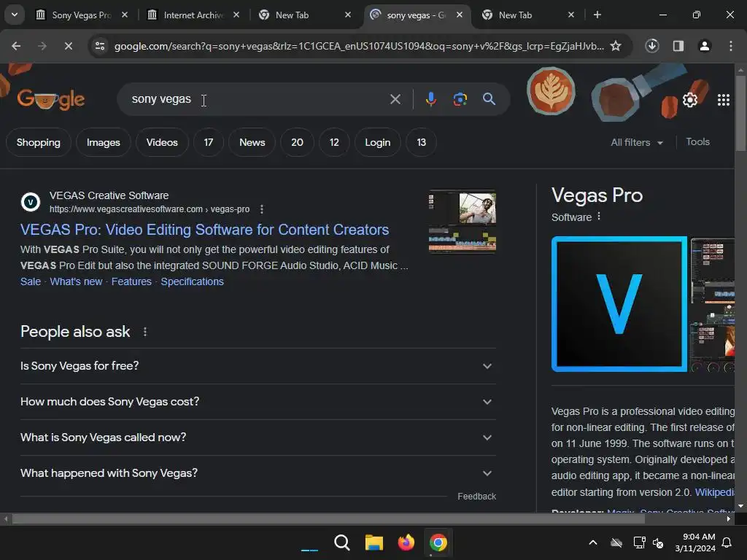This screenshot has height=560, width=747.
Task: Open more options for VEGAS Creative Software result
Action: pyautogui.click(x=262, y=209)
